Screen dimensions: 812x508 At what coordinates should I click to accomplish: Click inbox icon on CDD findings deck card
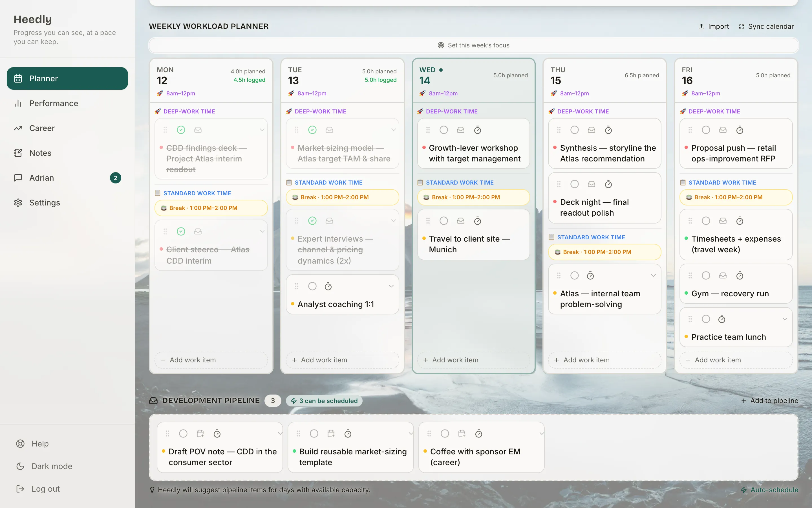pyautogui.click(x=198, y=130)
